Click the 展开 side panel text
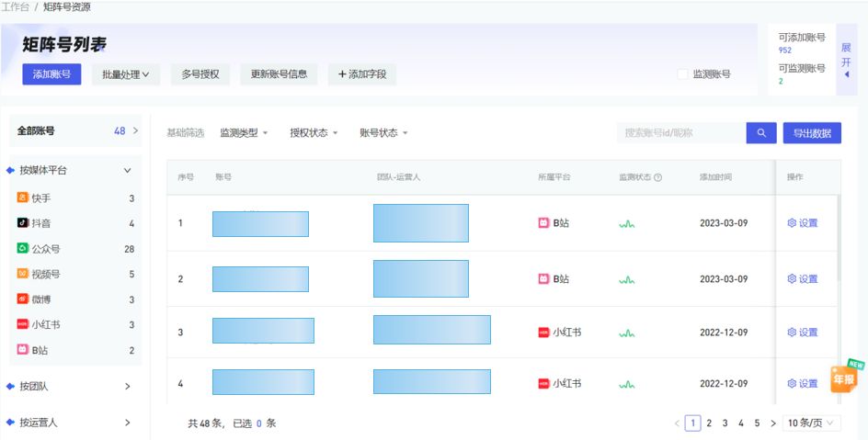This screenshot has width=868, height=440. point(847,55)
